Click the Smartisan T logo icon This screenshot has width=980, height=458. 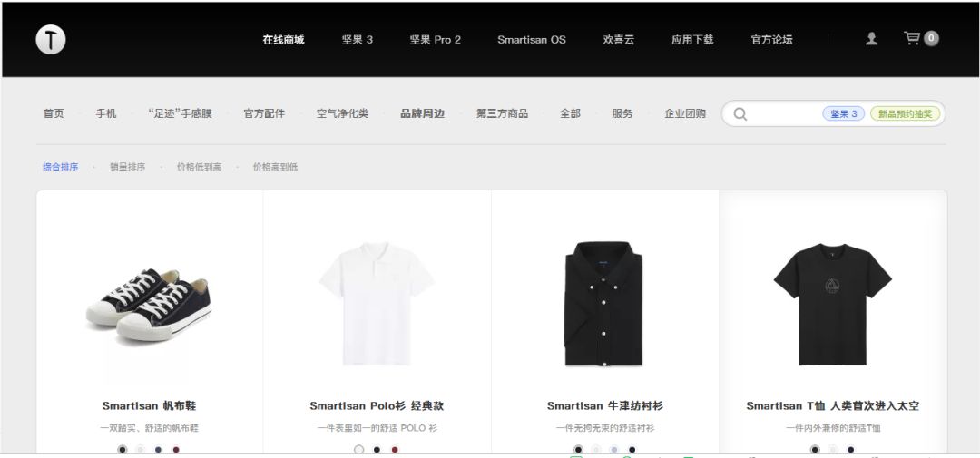tap(51, 40)
